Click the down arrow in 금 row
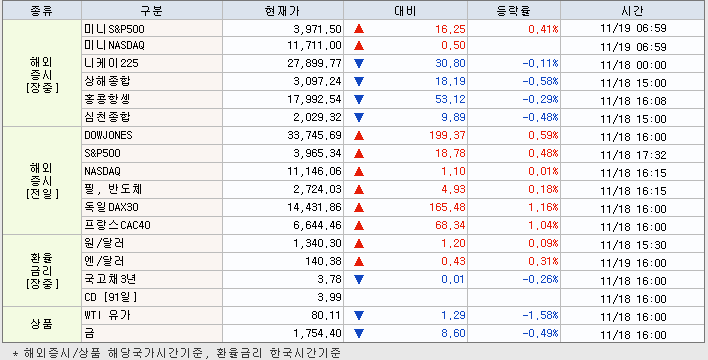This screenshot has height=360, width=708. pyautogui.click(x=359, y=334)
